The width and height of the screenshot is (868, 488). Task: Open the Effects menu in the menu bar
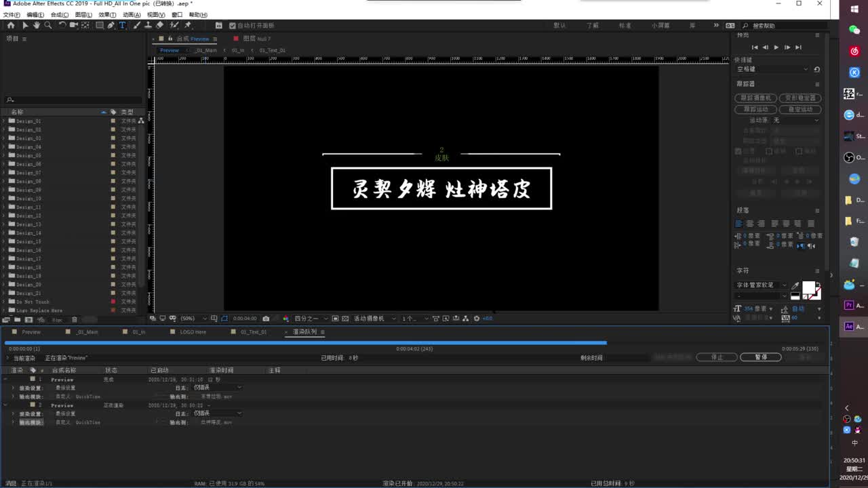pos(105,14)
